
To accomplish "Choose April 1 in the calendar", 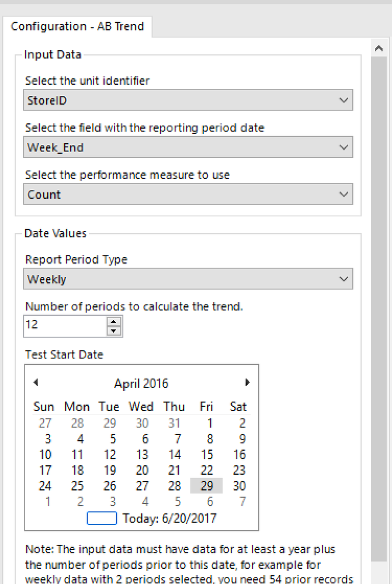I will point(209,423).
